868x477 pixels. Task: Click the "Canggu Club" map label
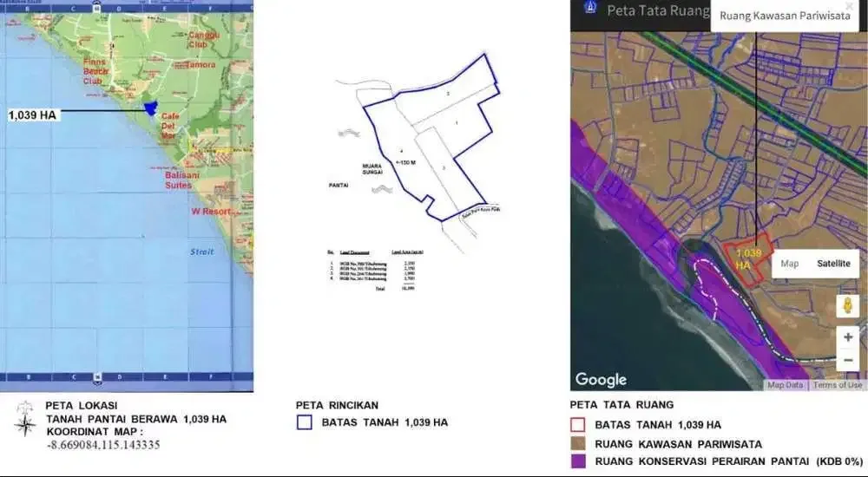[204, 39]
